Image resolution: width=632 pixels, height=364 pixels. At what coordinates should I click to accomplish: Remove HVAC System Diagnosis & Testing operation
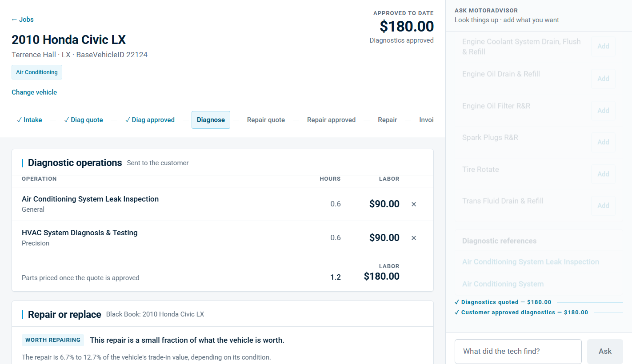414,238
